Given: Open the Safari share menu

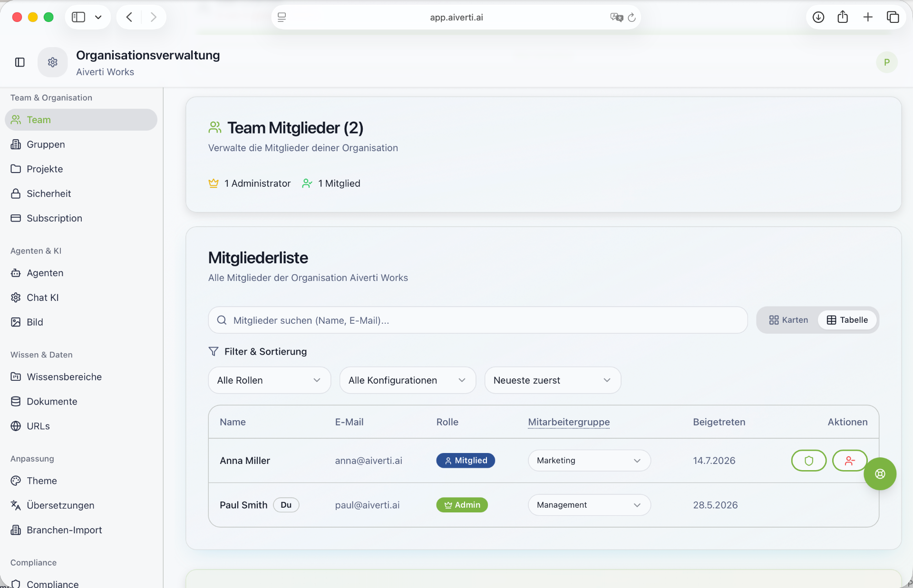Looking at the screenshot, I should (x=843, y=17).
